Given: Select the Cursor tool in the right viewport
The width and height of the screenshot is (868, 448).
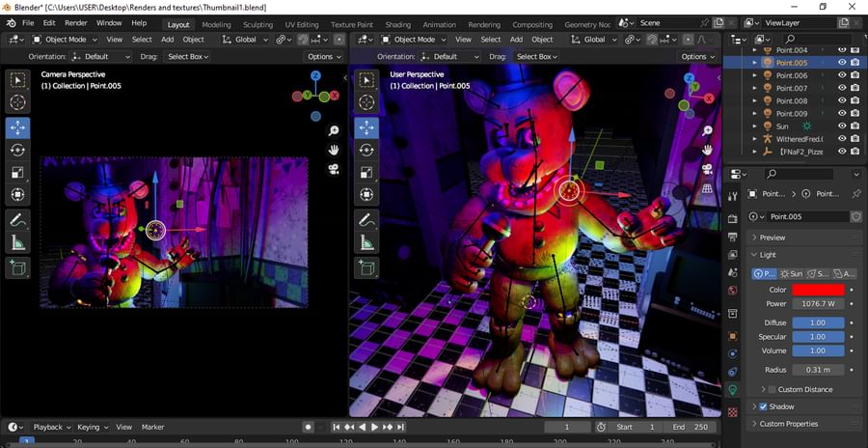Looking at the screenshot, I should coord(366,102).
